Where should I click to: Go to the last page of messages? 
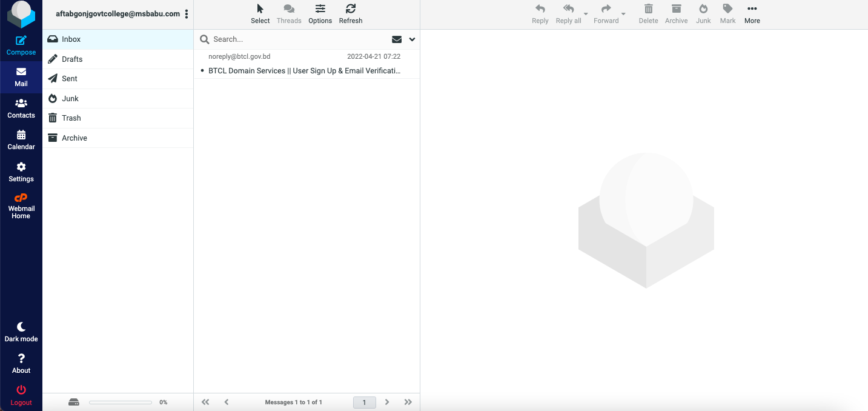pos(408,402)
